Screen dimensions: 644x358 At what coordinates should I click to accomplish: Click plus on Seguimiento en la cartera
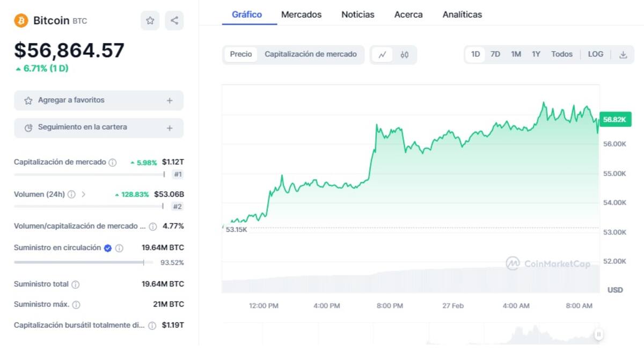(x=170, y=128)
